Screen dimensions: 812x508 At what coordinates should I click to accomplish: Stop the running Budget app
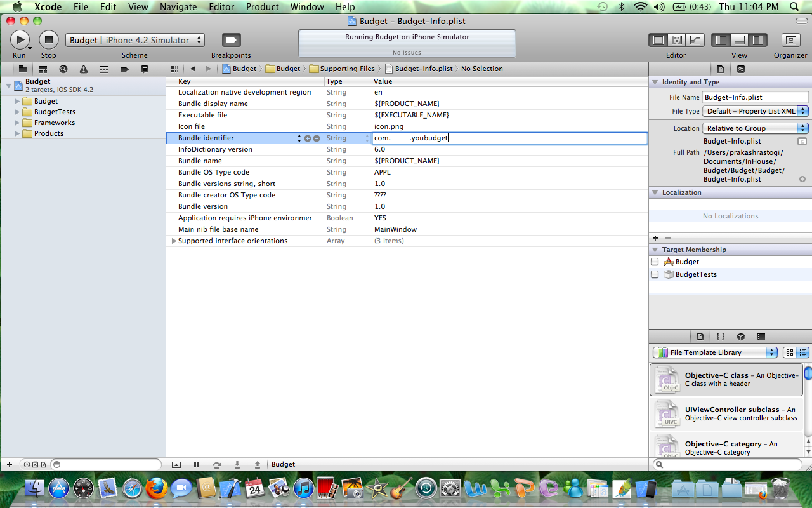pyautogui.click(x=49, y=39)
